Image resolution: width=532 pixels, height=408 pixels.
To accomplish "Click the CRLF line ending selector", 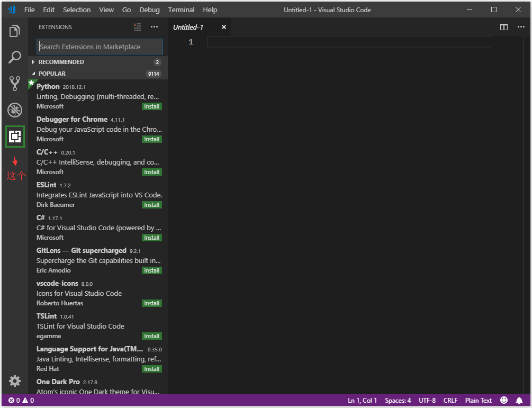I will (x=450, y=401).
